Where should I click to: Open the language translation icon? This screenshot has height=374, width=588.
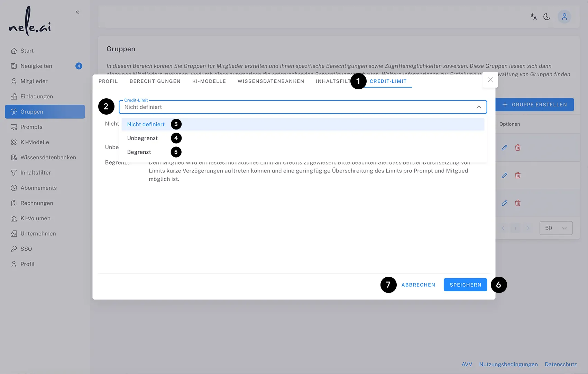[533, 16]
